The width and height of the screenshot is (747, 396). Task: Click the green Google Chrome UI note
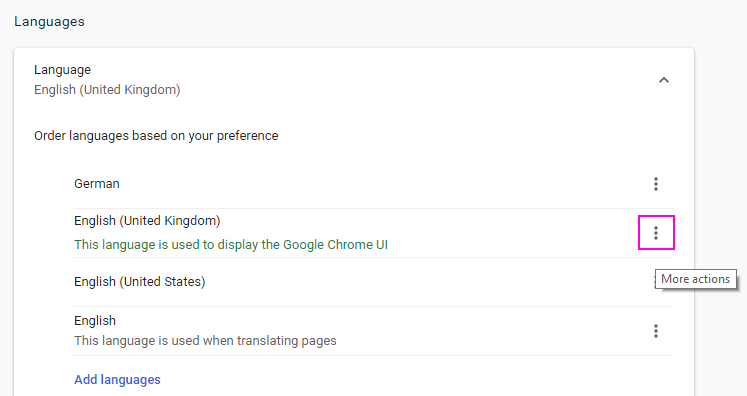tap(231, 244)
